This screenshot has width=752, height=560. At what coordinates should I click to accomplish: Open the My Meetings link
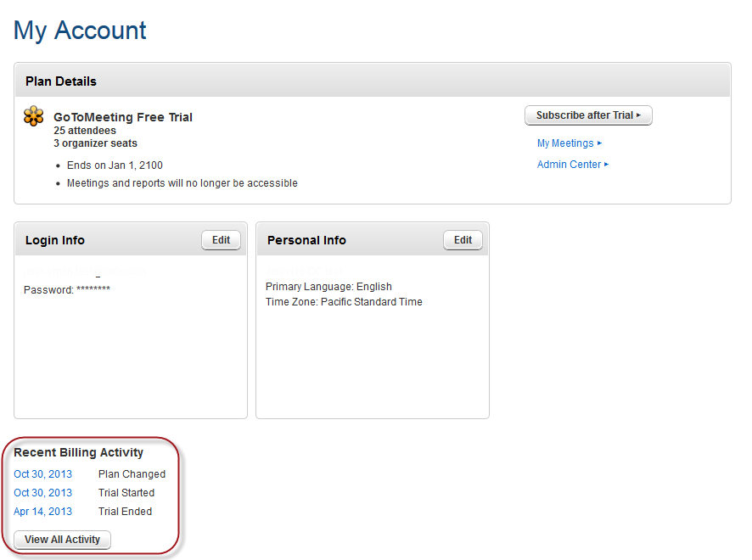570,143
